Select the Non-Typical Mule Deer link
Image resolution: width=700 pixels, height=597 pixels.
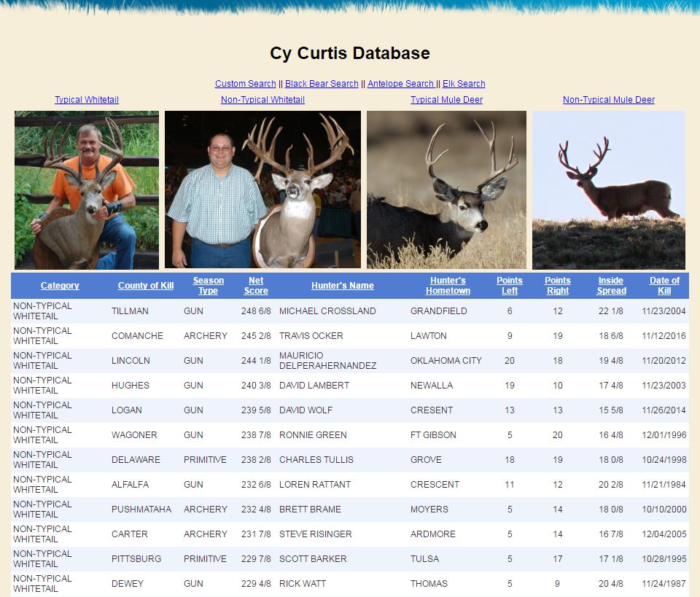[x=609, y=99]
